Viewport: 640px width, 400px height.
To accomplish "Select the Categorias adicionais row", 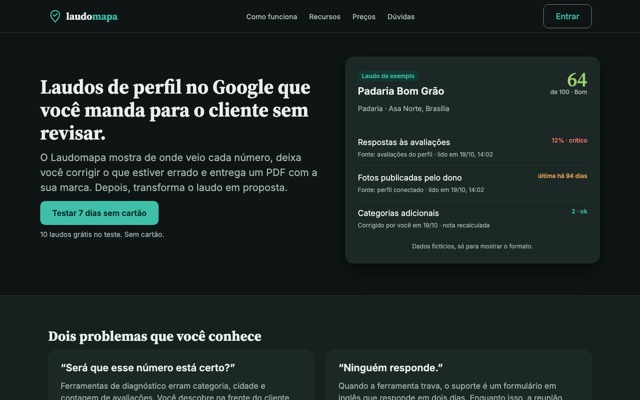I will point(472,218).
